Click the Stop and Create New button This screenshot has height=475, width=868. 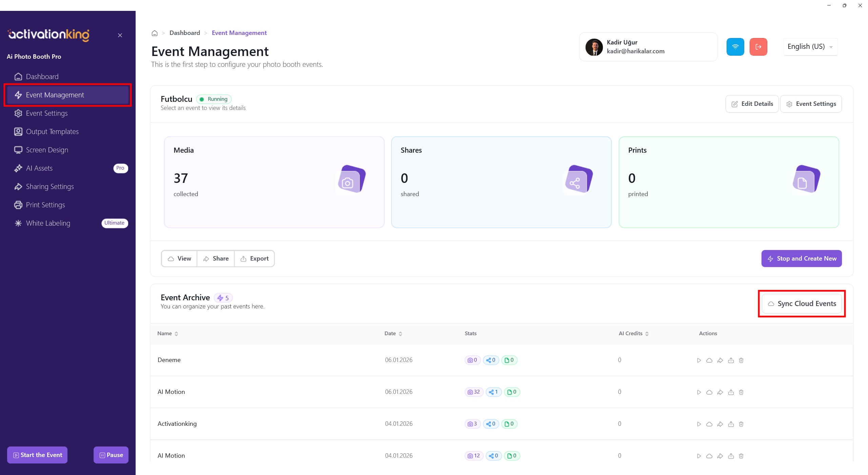pos(801,259)
